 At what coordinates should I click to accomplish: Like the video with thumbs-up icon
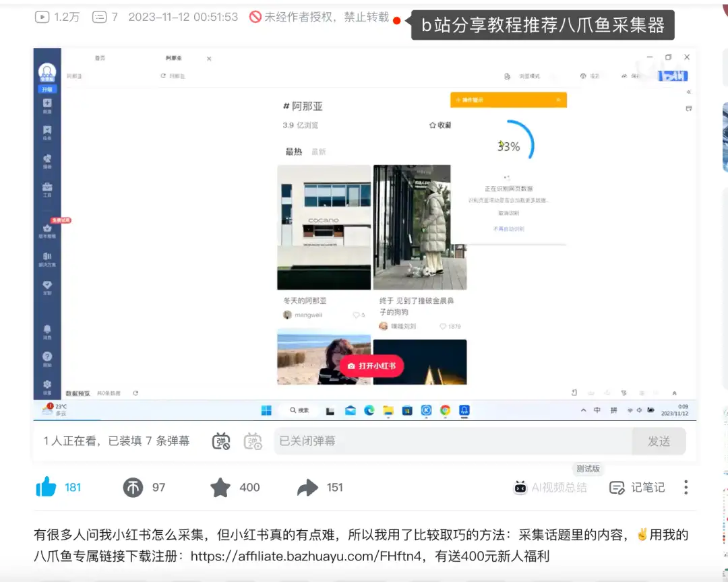[46, 487]
